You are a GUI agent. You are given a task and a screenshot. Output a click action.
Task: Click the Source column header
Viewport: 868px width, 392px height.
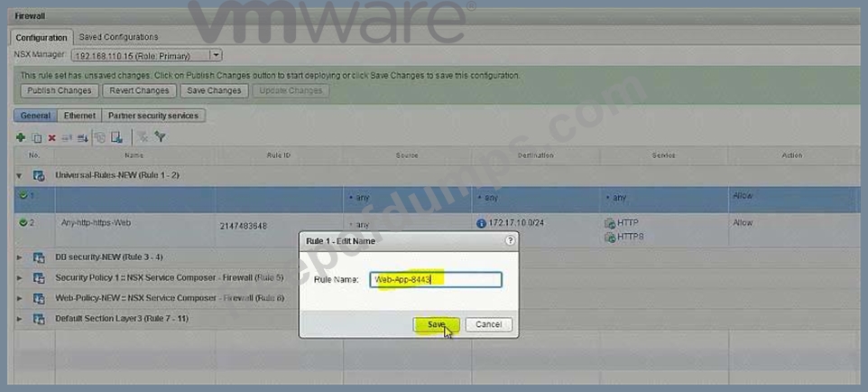pos(407,155)
